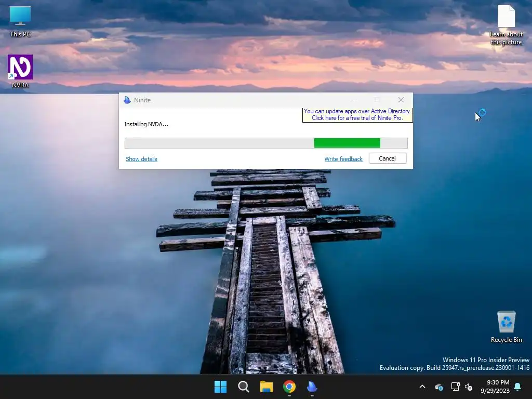Open the clock showing 9:30 PM

click(495, 387)
